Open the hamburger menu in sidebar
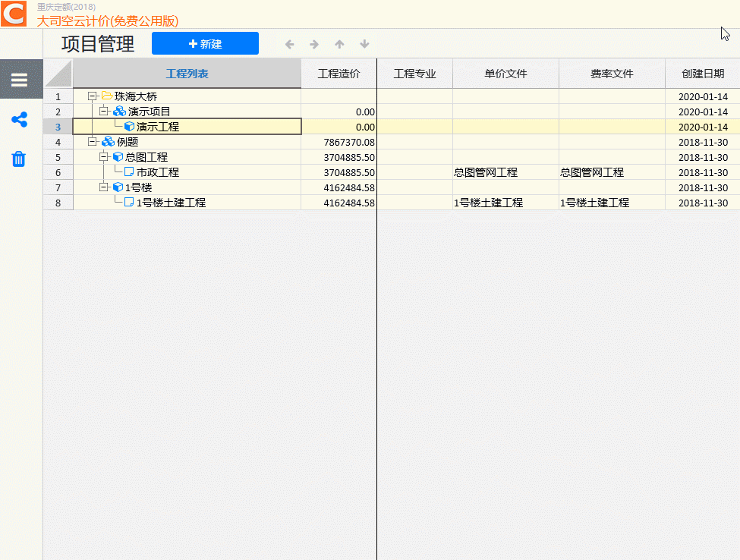The height and width of the screenshot is (560, 740). (19, 80)
